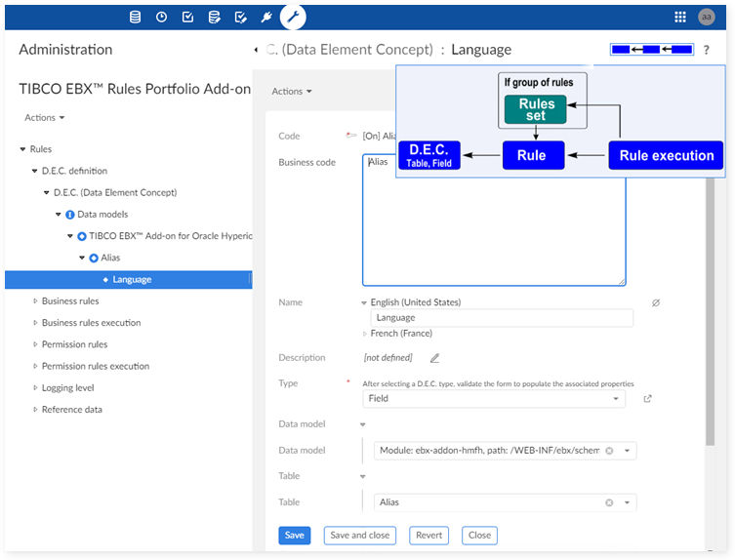Clear the Table field Alias value

[x=609, y=502]
